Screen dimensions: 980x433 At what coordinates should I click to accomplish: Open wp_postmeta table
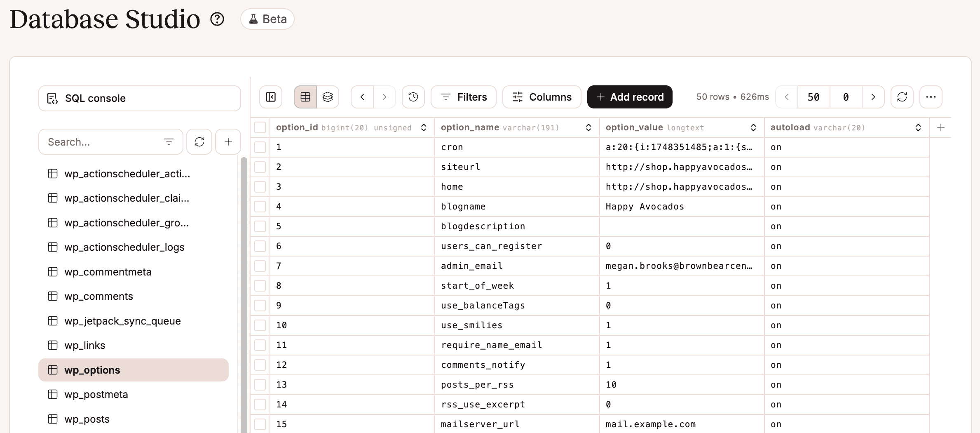(x=134, y=394)
